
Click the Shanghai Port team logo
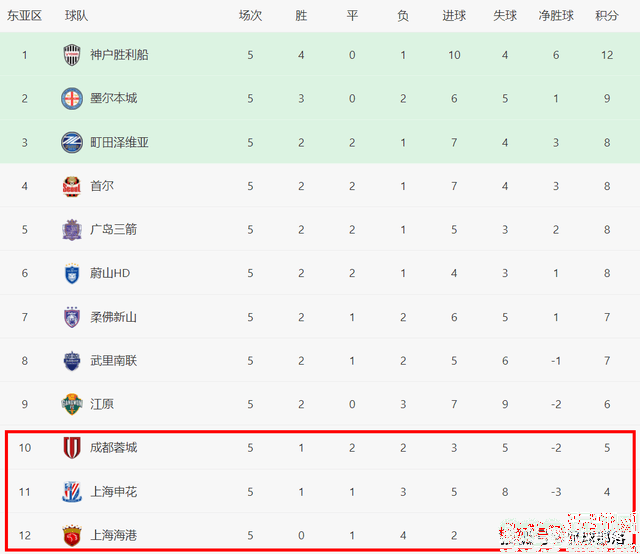(x=72, y=535)
